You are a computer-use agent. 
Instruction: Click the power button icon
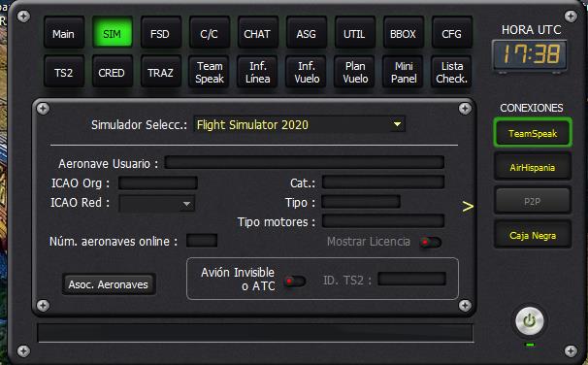tap(529, 321)
